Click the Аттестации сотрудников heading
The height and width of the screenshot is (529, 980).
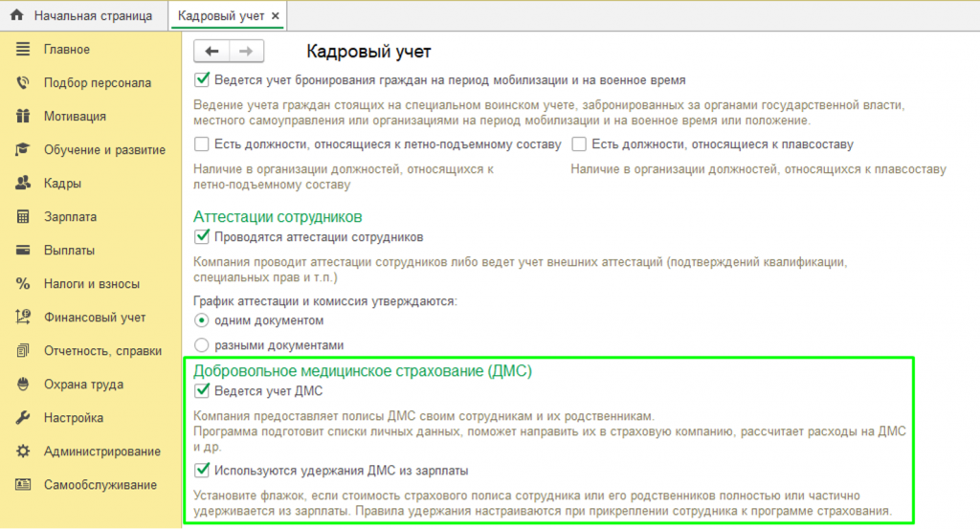278,217
